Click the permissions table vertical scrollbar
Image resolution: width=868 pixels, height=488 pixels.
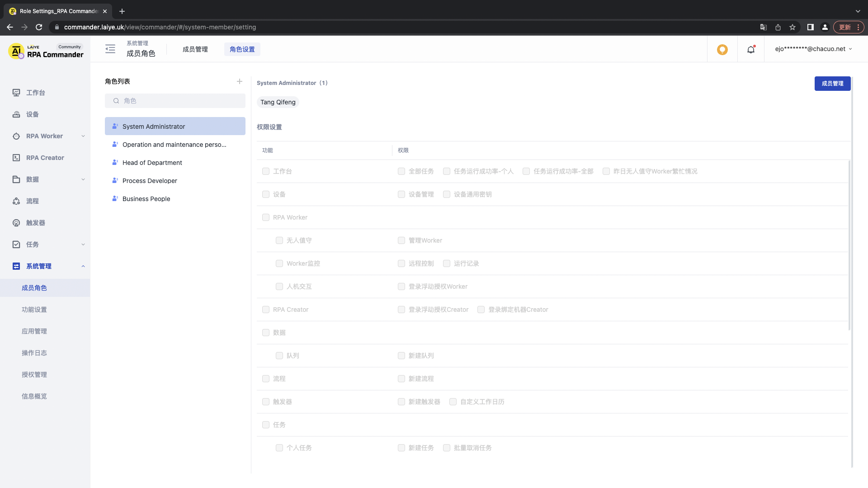849,245
